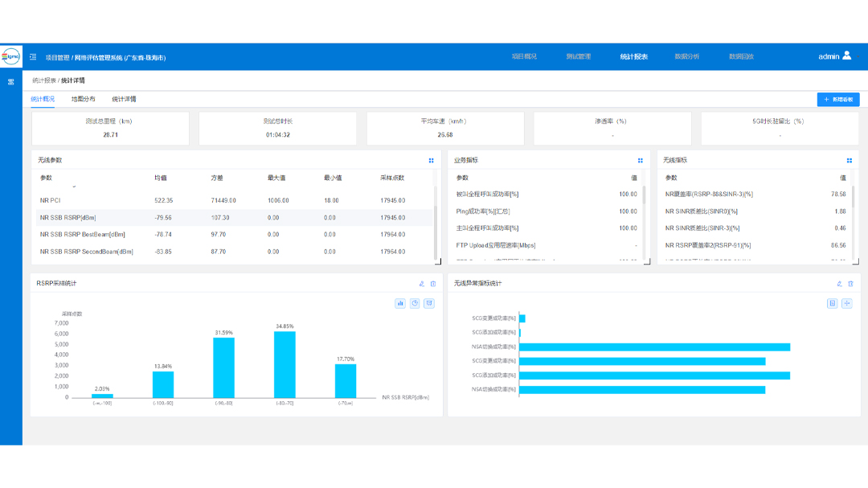This screenshot has width=868, height=488.
Task: Switch RSRP chart to pie chart view
Action: pyautogui.click(x=415, y=303)
